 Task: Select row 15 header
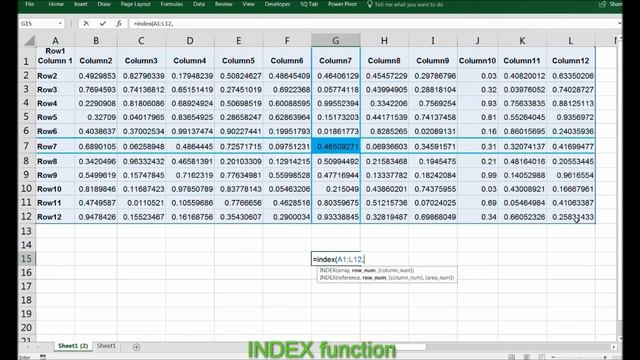26,259
